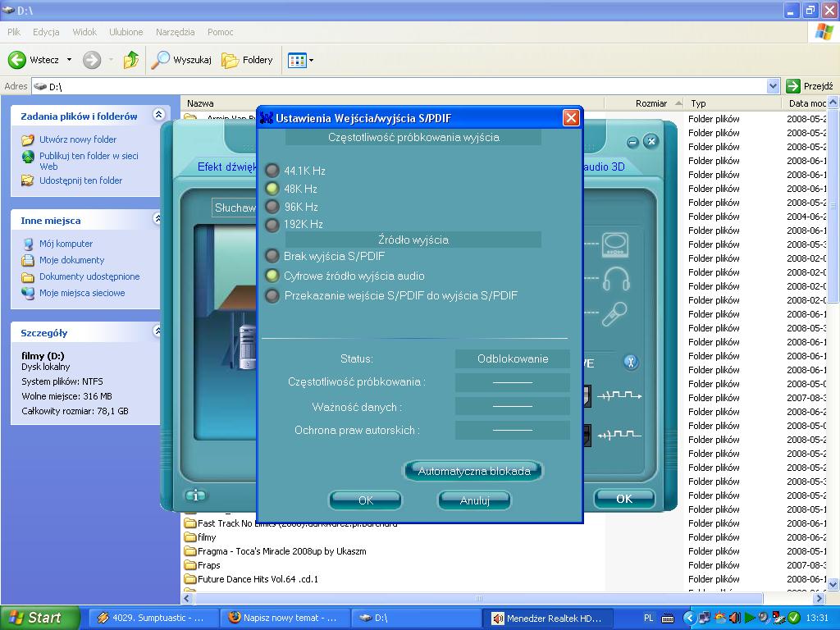Collapse the Szczegóły panel
Image resolution: width=840 pixels, height=630 pixels.
coord(158,331)
